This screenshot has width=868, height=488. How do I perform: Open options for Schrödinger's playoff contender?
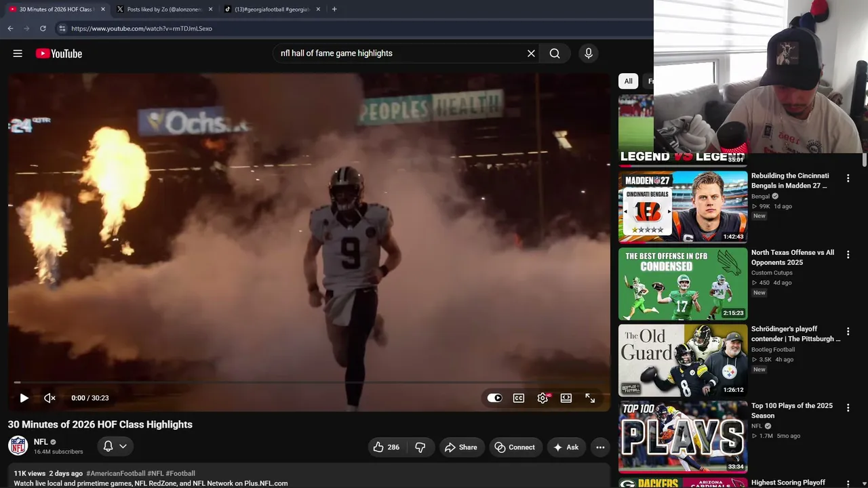[848, 331]
